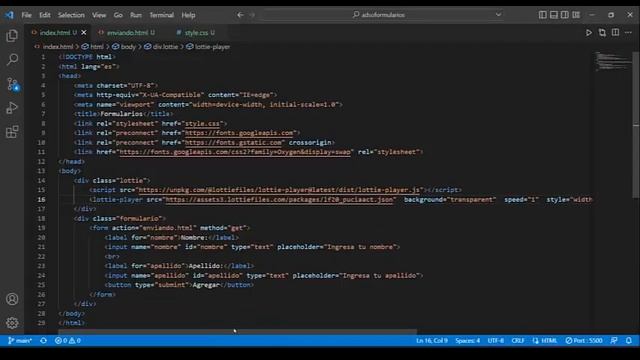Click the command center search box
This screenshot has width=640, height=360.
click(383, 15)
